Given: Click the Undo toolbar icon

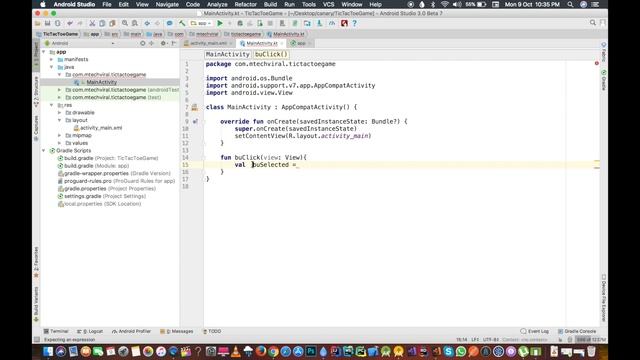Looking at the screenshot, I should (70, 23).
